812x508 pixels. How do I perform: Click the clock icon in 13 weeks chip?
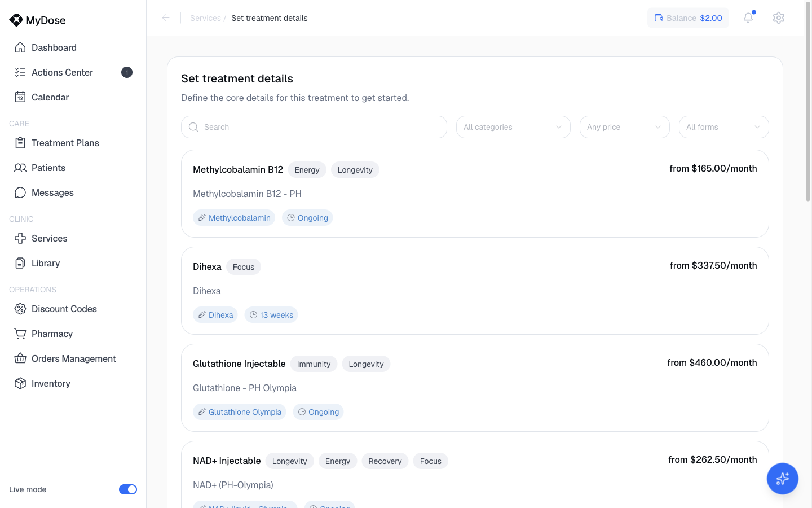[254, 315]
